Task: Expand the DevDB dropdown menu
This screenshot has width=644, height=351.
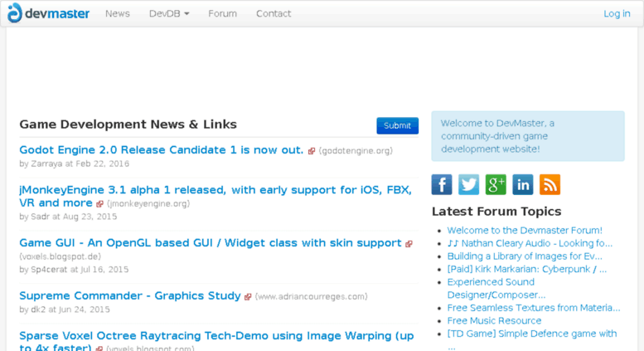Action: [x=169, y=13]
